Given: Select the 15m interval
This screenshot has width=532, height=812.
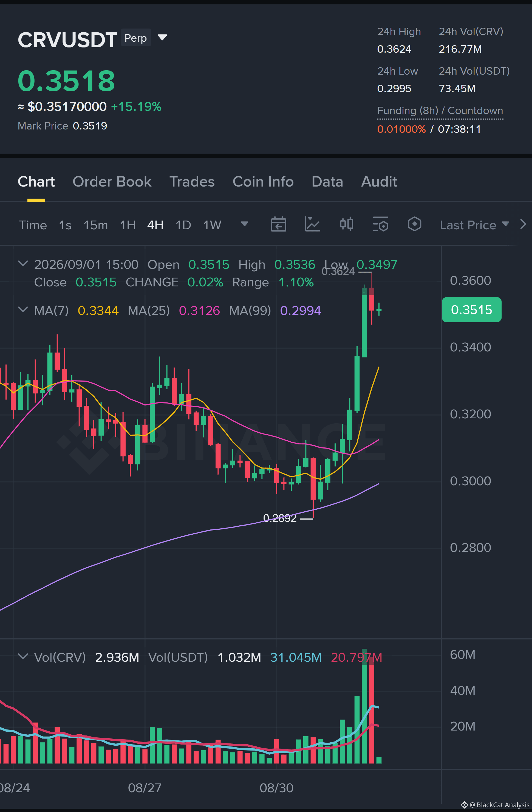Looking at the screenshot, I should click(95, 225).
